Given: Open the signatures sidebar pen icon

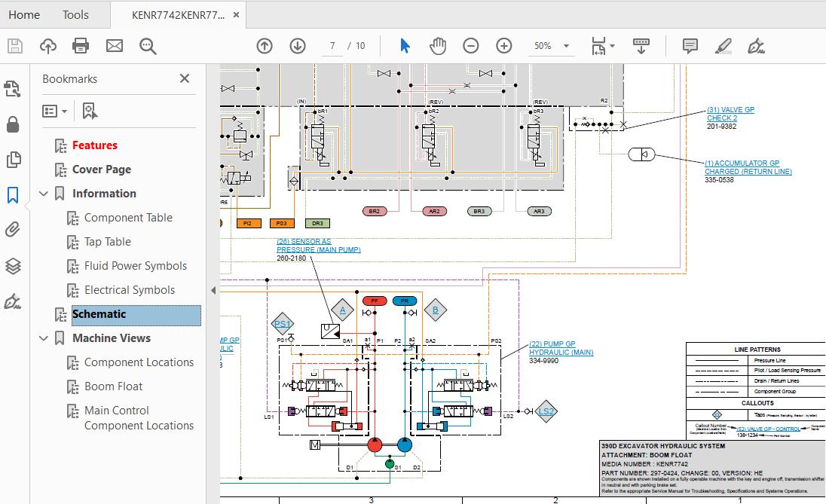Looking at the screenshot, I should [x=13, y=302].
